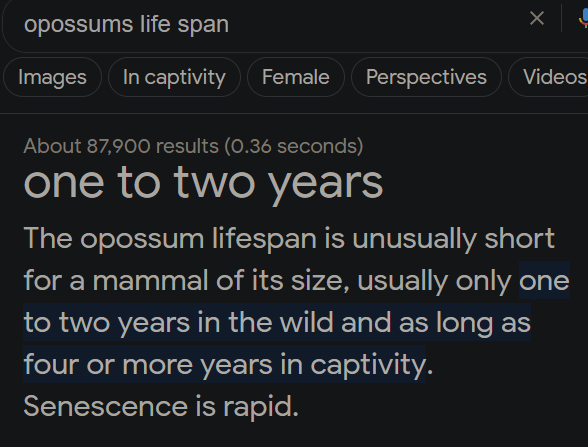Click the phrase 'unusually short' in the snippet
The height and width of the screenshot is (447, 588).
pos(454,240)
